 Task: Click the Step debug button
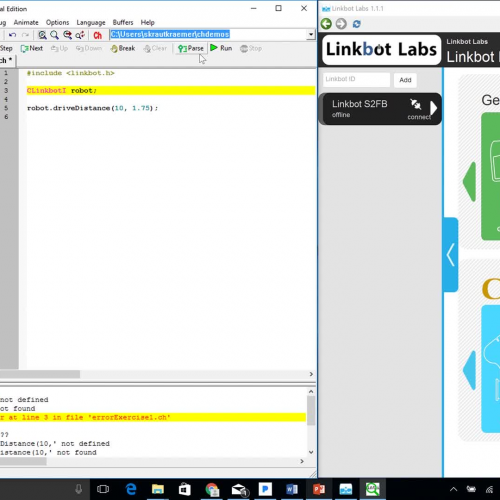coord(6,48)
